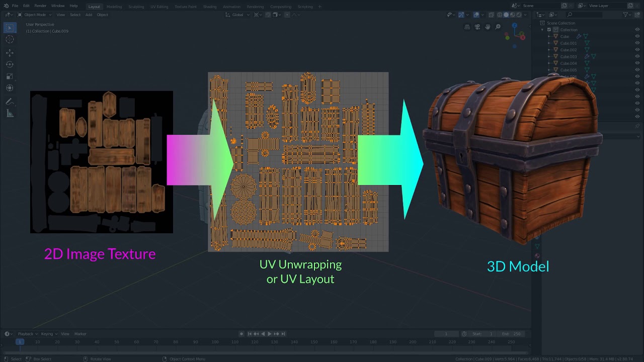
Task: Click mesh data icon on Cube.001 row
Action: pyautogui.click(x=587, y=43)
